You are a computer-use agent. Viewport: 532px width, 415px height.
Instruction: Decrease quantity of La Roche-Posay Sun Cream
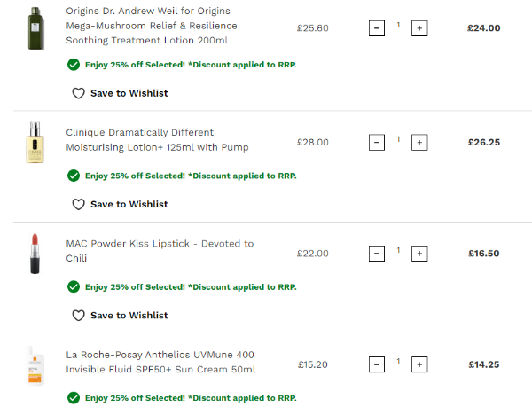376,364
